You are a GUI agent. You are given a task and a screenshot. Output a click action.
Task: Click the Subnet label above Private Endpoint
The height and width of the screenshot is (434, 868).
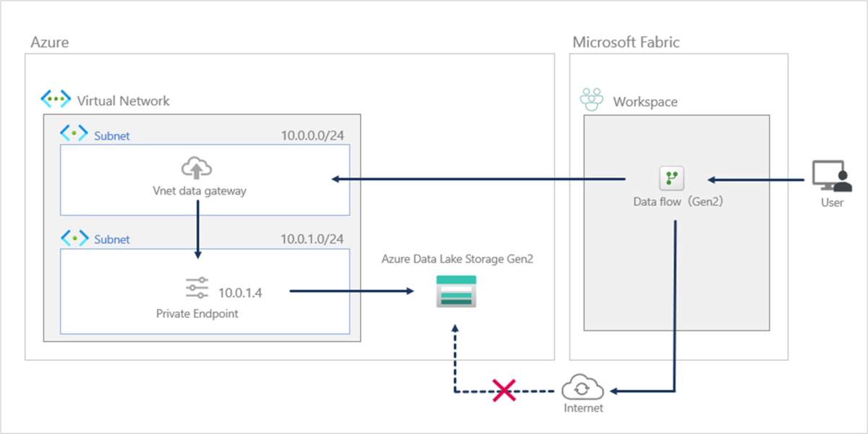(112, 239)
